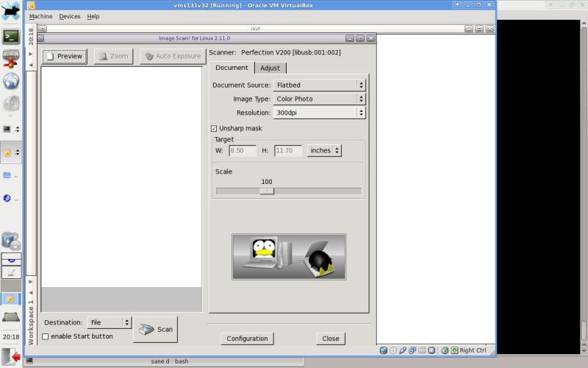Open the inches unit dropdown
The width and height of the screenshot is (588, 368).
(324, 151)
